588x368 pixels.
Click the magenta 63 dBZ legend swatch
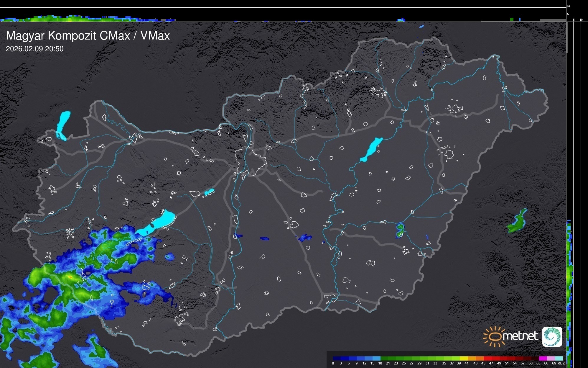pyautogui.click(x=542, y=358)
